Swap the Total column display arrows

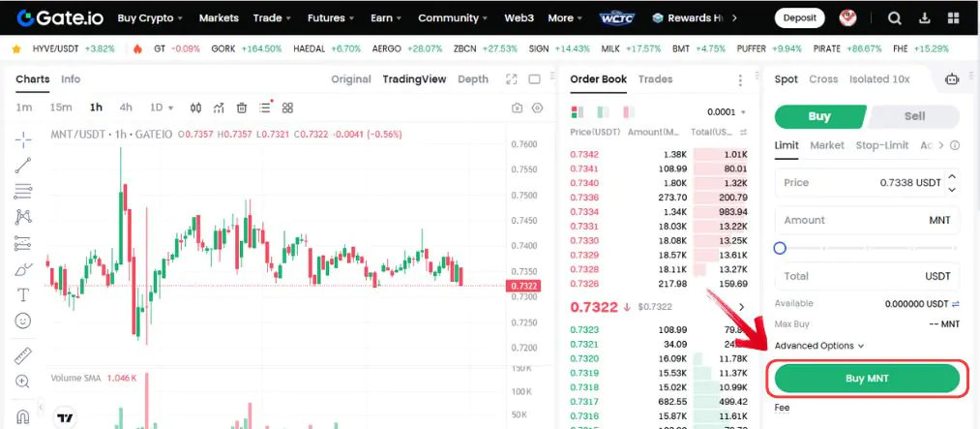coord(744,133)
